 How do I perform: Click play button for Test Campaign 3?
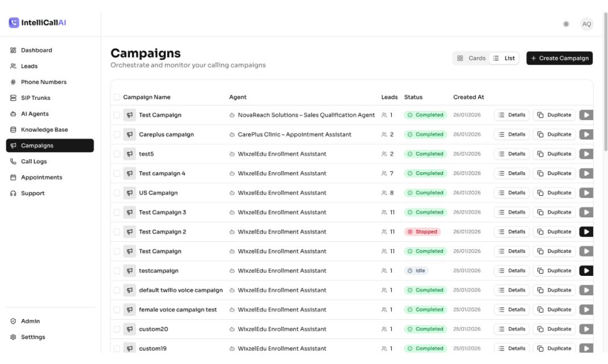pyautogui.click(x=586, y=213)
